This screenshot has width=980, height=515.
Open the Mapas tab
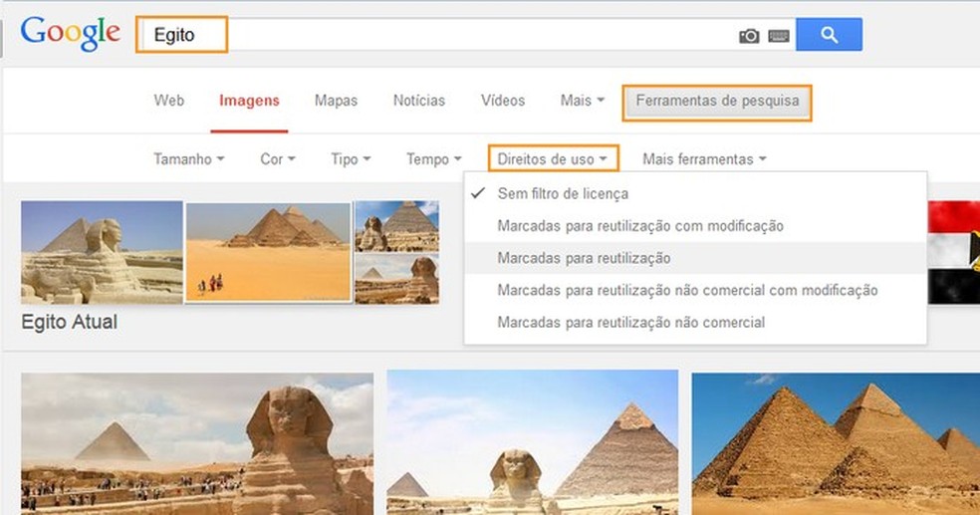[x=336, y=101]
